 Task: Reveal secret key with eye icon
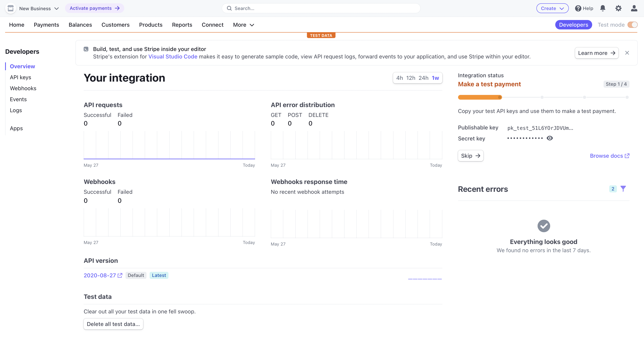click(550, 138)
